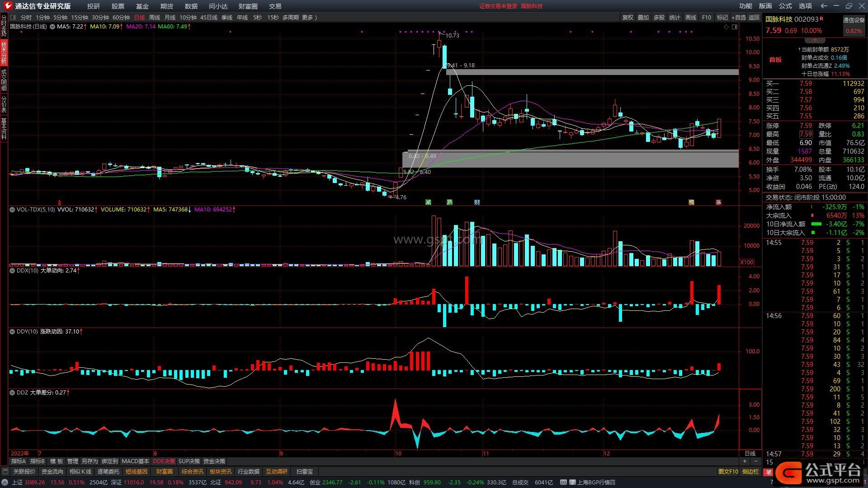Click the 财 marker under the candlestick chart
Image resolution: width=868 pixels, height=488 pixels.
pyautogui.click(x=477, y=202)
